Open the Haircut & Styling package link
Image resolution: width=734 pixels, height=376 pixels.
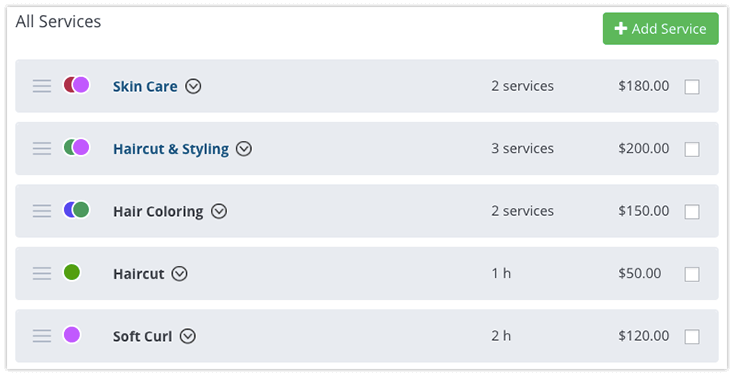(x=171, y=149)
